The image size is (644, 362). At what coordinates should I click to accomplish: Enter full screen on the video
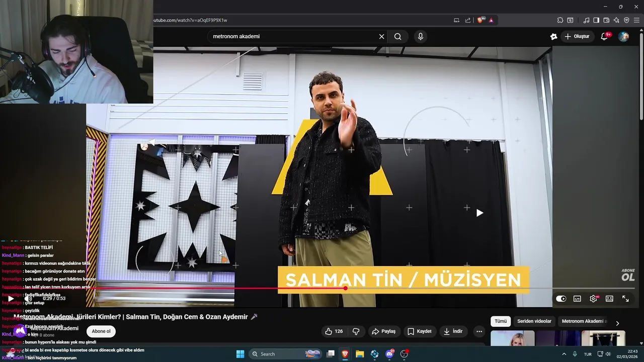pyautogui.click(x=625, y=299)
